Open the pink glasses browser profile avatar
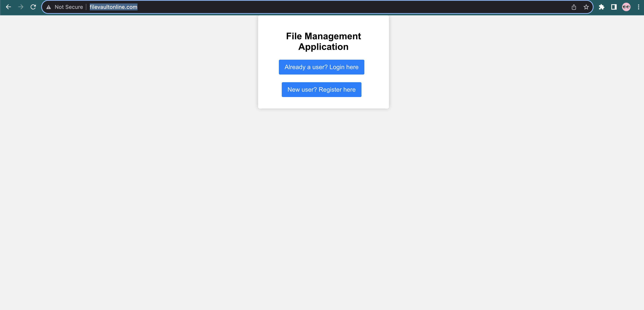The height and width of the screenshot is (310, 644). pyautogui.click(x=626, y=7)
